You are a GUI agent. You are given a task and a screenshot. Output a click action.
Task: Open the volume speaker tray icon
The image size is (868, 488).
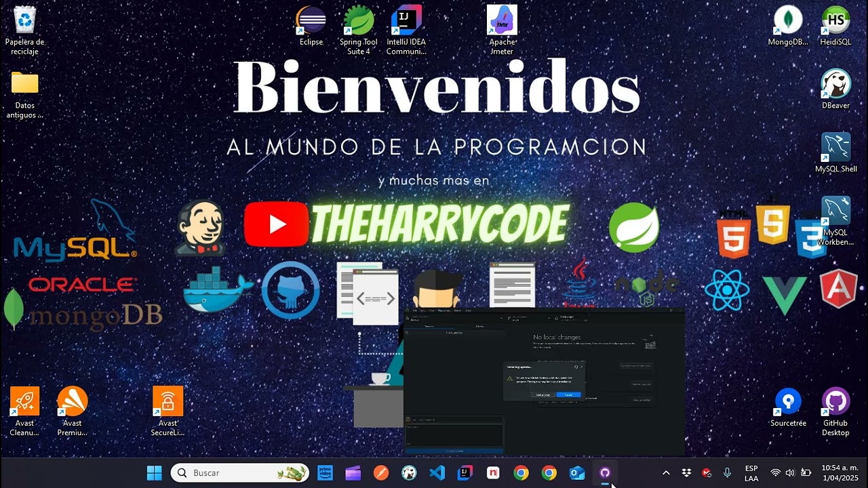[790, 472]
